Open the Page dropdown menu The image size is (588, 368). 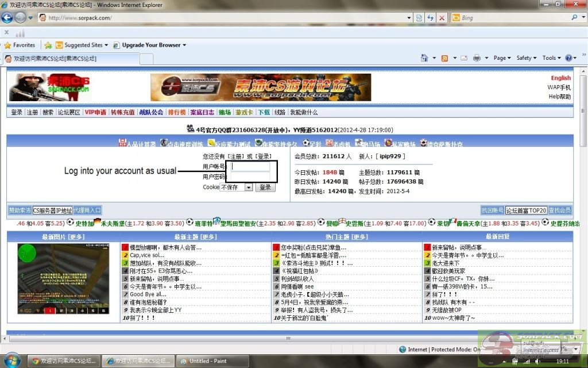tap(502, 58)
